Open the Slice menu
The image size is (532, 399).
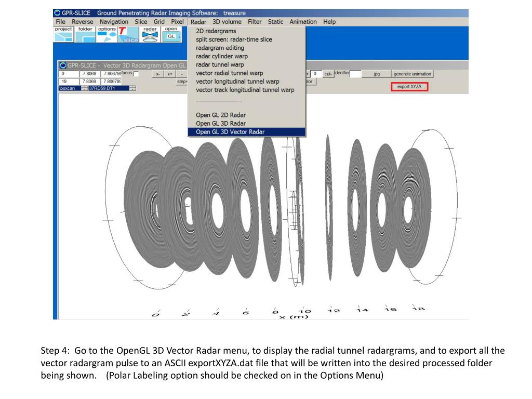[141, 22]
